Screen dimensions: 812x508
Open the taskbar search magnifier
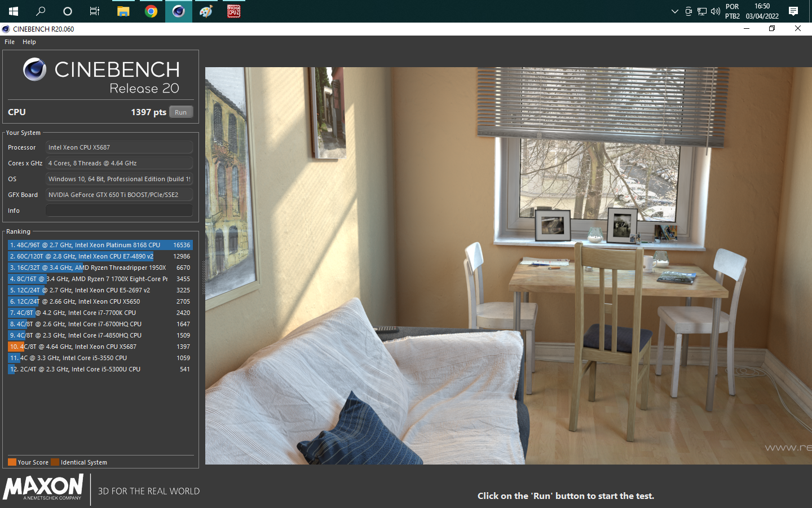tap(41, 11)
